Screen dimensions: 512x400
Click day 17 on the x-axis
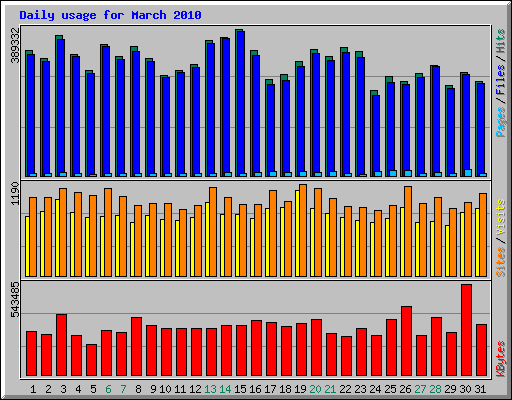coord(270,389)
